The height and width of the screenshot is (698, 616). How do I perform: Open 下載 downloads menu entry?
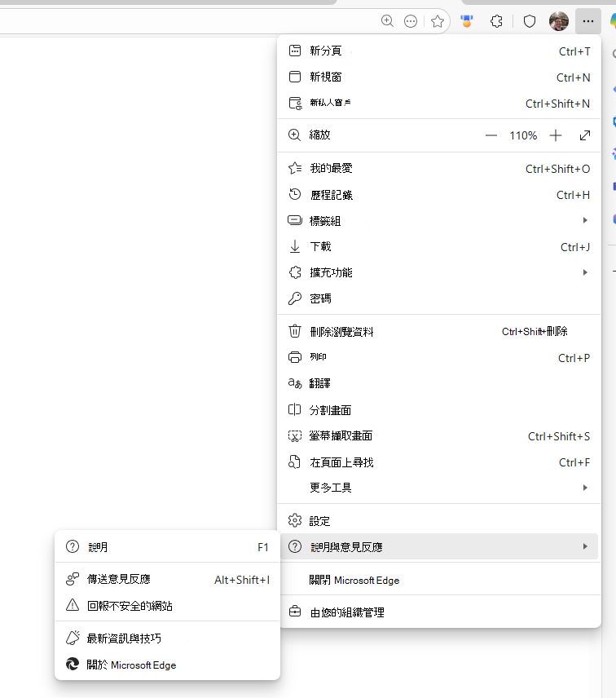tap(439, 246)
